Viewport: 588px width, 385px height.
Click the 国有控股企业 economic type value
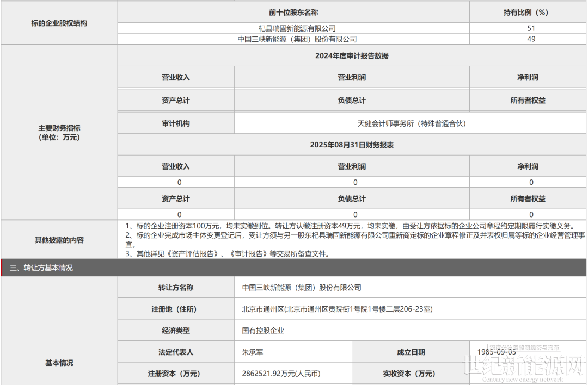tap(263, 331)
